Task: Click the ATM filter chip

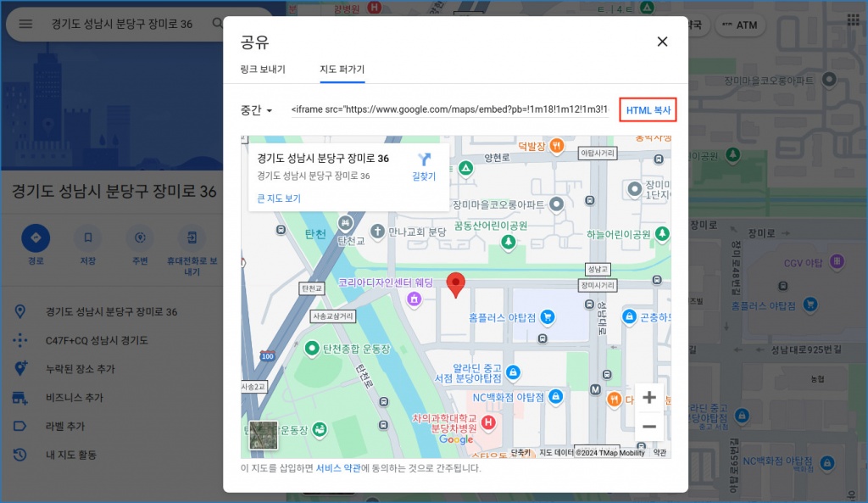Action: (x=738, y=25)
